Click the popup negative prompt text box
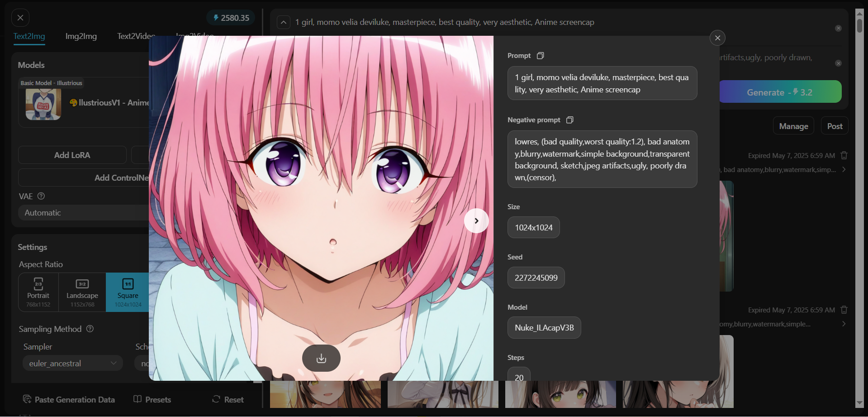This screenshot has width=868, height=417. (x=602, y=159)
